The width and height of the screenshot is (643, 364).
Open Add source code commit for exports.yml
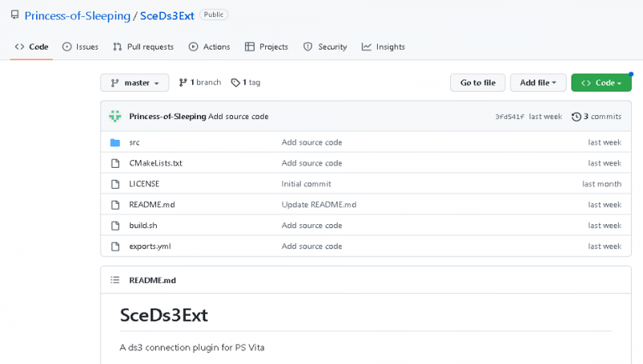312,247
